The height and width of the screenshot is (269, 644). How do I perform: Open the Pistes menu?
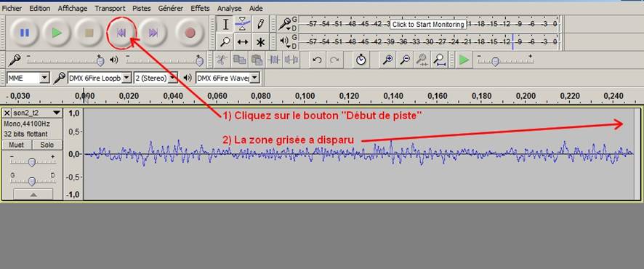coord(142,8)
